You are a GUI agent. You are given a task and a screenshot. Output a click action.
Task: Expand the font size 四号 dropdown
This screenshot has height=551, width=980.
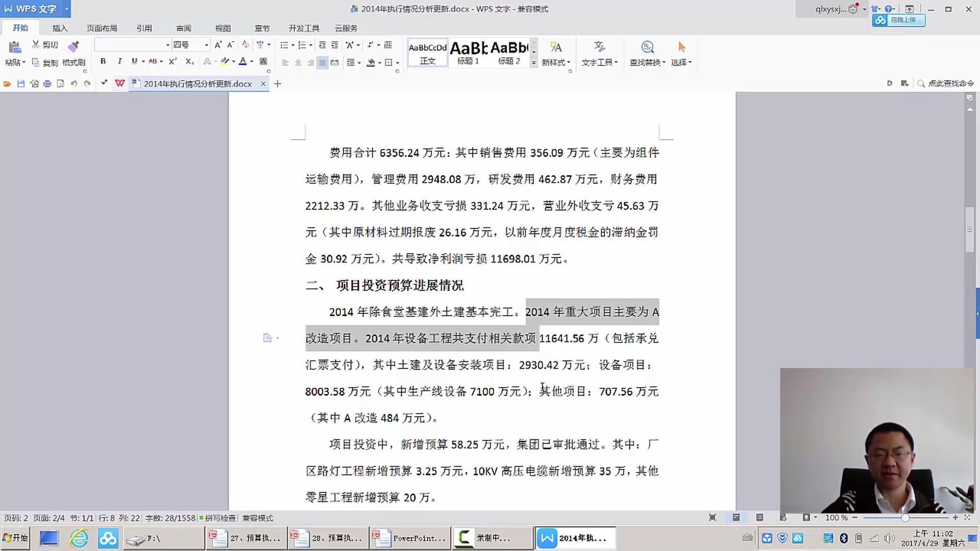(x=206, y=45)
